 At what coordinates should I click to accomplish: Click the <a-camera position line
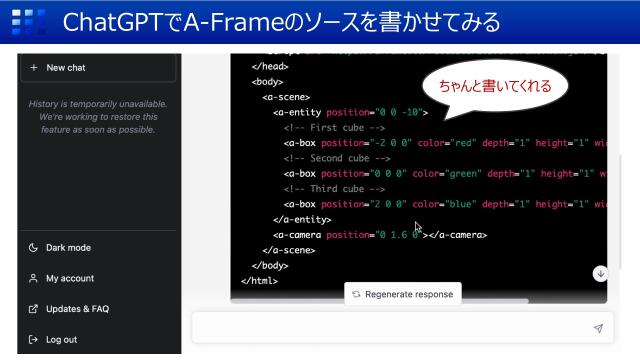[380, 235]
